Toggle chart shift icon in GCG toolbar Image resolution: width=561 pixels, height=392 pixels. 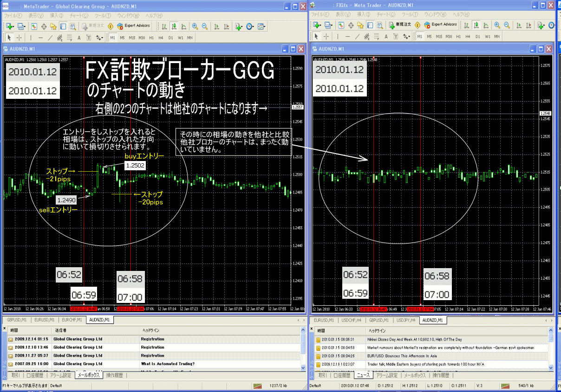coord(227,26)
